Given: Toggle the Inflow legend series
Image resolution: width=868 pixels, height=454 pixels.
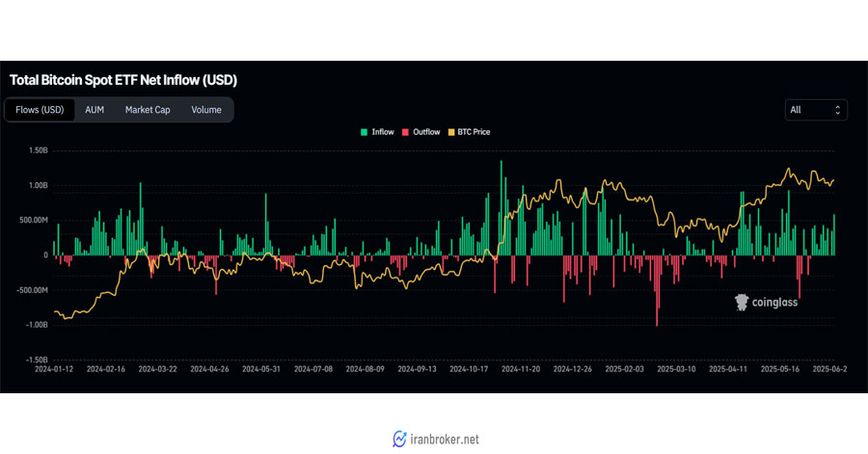Looking at the screenshot, I should 377,132.
